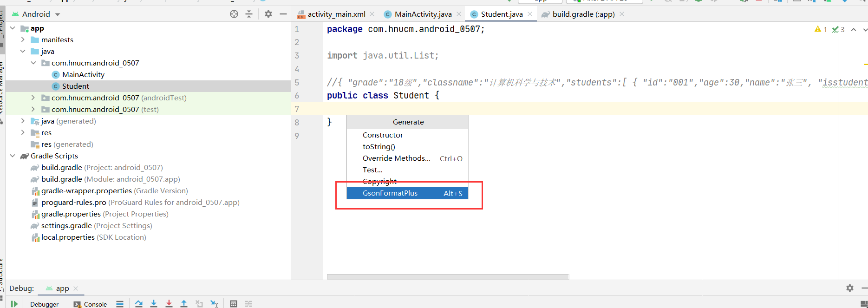Go to previous highlighted error arrow
The height and width of the screenshot is (308, 868).
tap(854, 29)
